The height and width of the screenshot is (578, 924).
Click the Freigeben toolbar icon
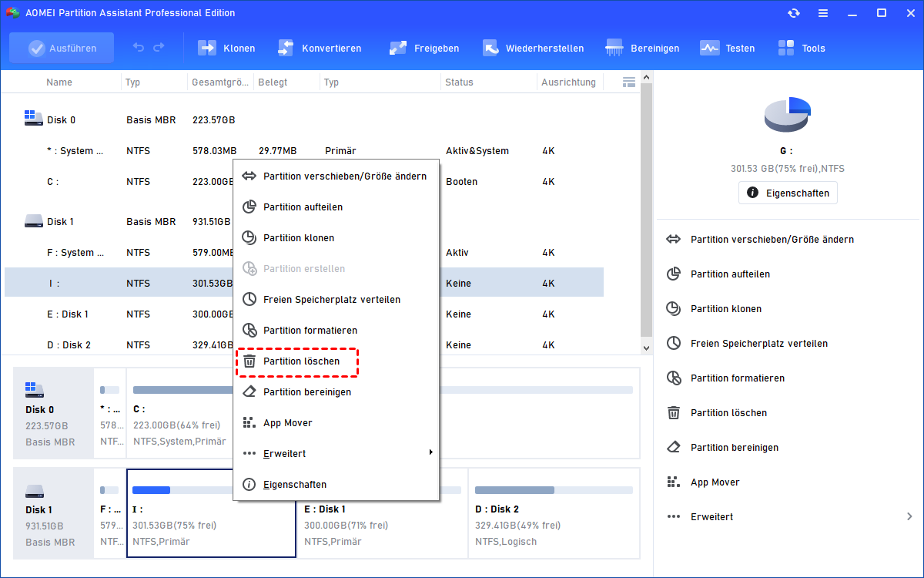(x=423, y=48)
